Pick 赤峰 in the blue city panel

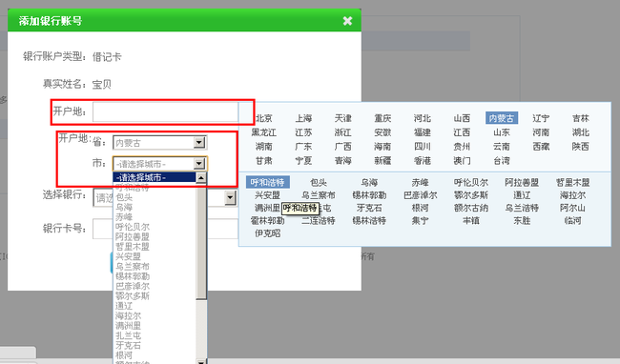click(x=420, y=182)
